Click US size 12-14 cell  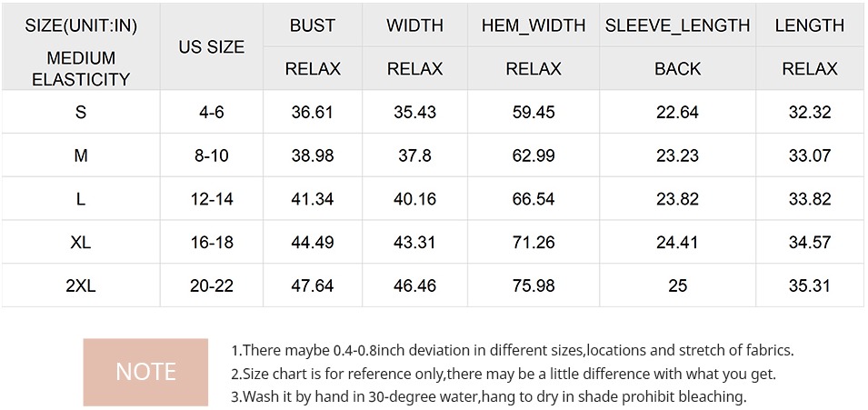coord(212,199)
